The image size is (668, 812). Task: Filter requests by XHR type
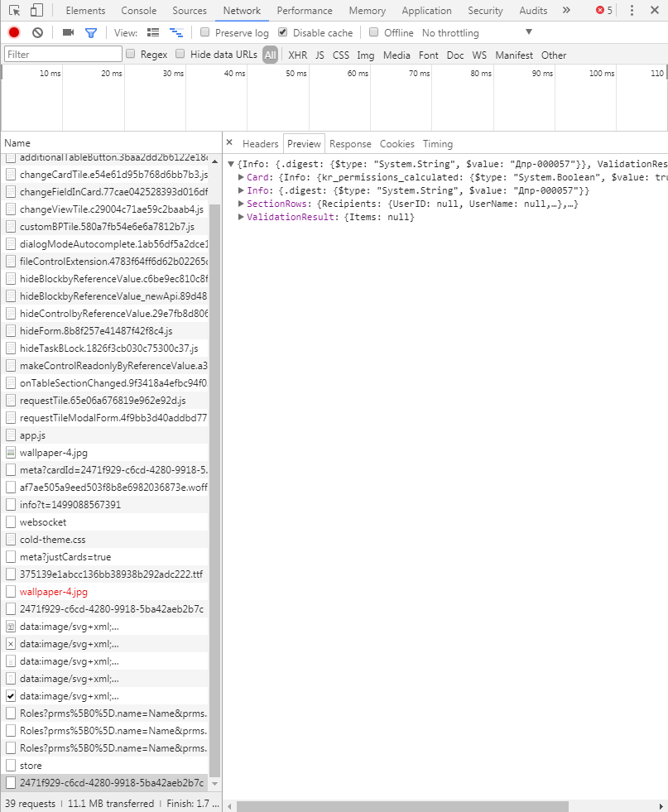coord(297,55)
